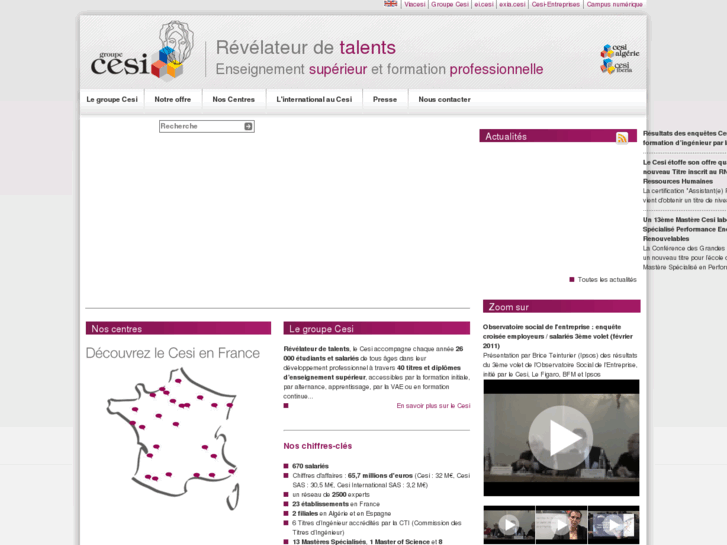Click the Révélateur de talents tagline
727x545 pixels.
[x=306, y=47]
